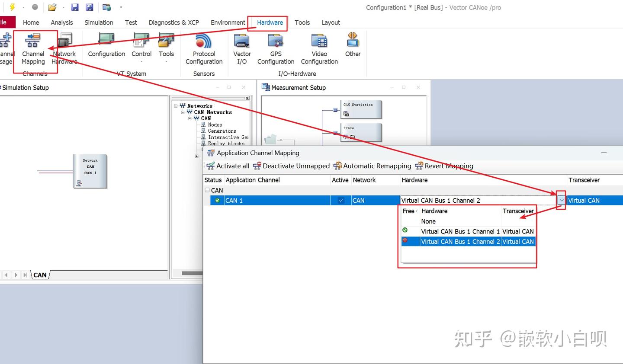Switch to the Test ribbon tab
Viewport: 623px width, 364px height.
[131, 22]
